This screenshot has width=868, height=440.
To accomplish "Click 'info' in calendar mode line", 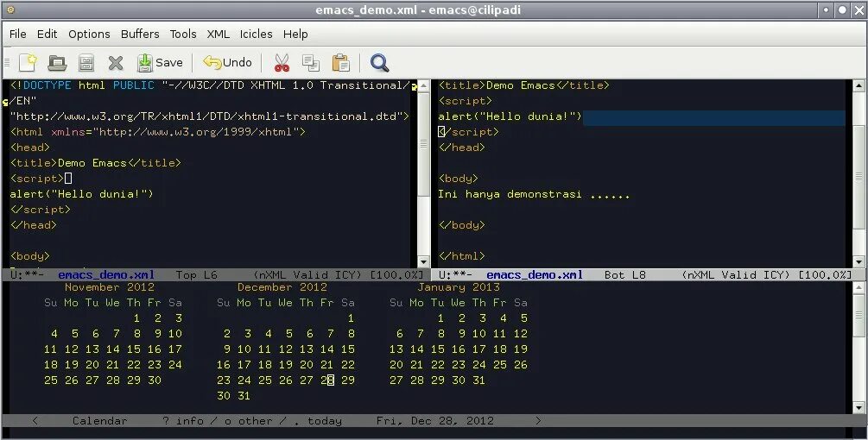I will click(190, 421).
